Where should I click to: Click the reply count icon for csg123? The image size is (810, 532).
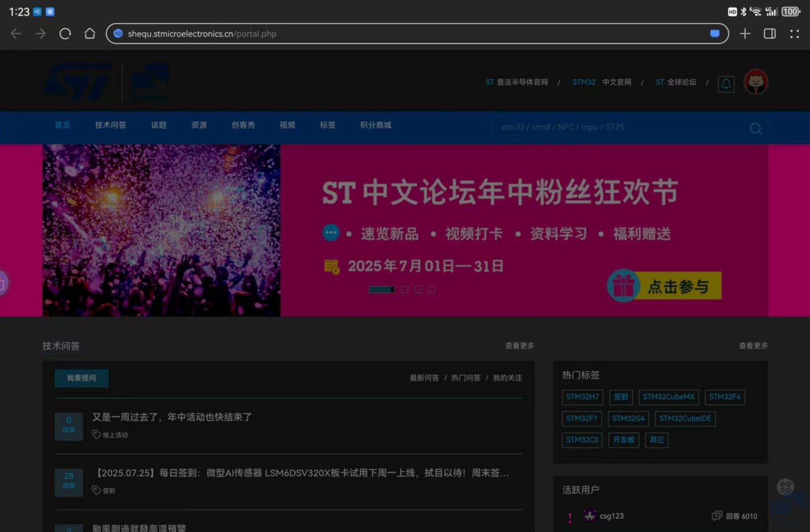pos(717,516)
